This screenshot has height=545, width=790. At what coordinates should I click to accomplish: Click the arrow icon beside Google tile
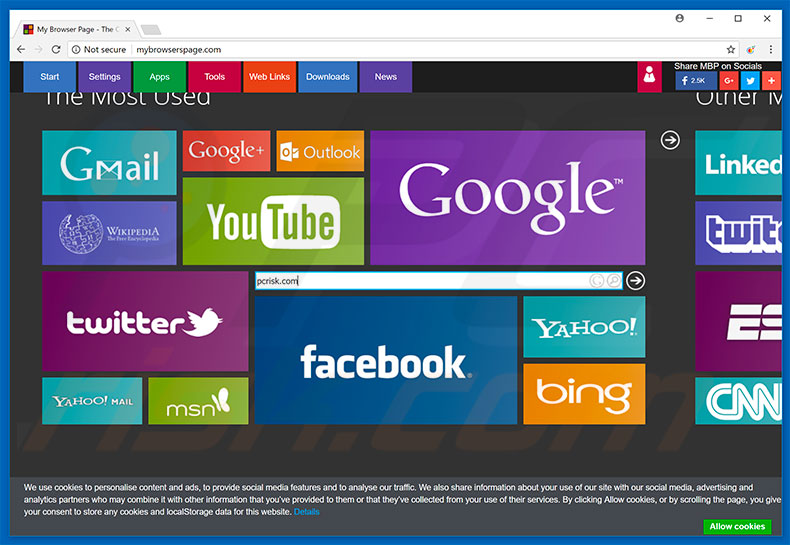[x=670, y=140]
